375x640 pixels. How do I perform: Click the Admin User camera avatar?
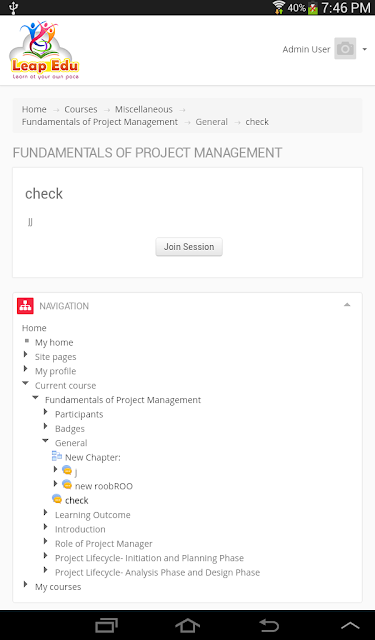[x=345, y=49]
